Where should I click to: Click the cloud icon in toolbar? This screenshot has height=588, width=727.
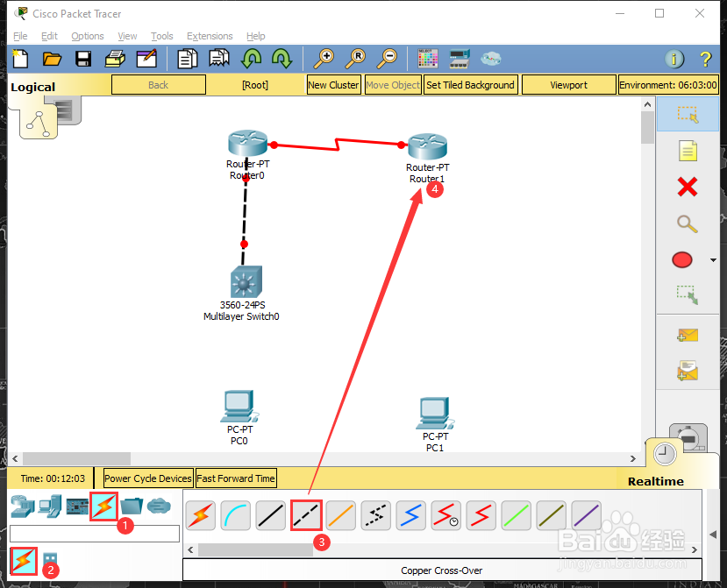click(490, 59)
